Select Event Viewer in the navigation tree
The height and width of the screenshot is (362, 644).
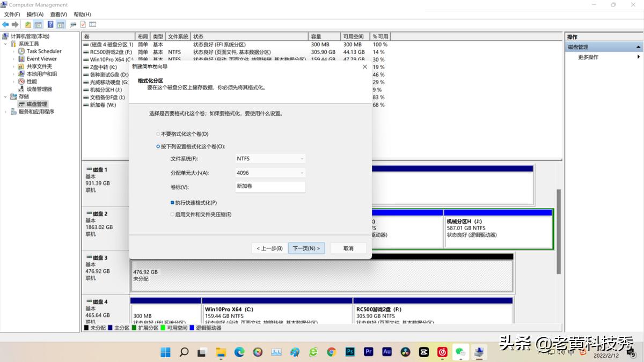coord(41,59)
